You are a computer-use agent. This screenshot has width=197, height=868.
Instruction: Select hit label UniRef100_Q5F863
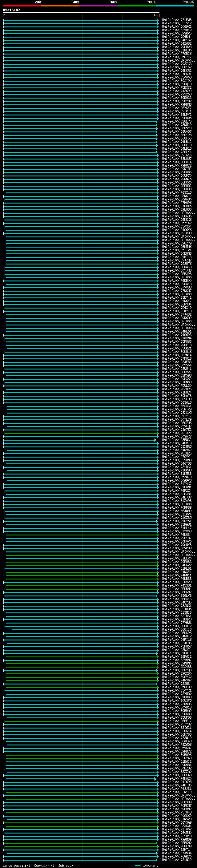(x=177, y=342)
